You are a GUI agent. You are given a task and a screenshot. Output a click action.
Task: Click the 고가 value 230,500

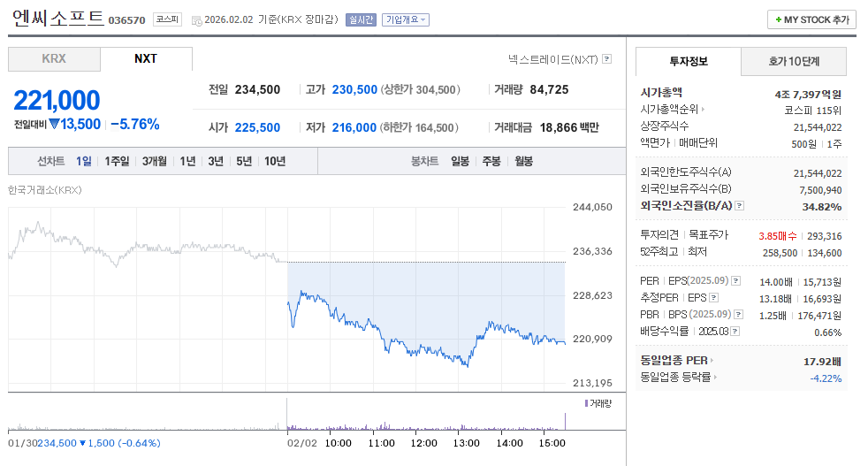click(x=354, y=90)
